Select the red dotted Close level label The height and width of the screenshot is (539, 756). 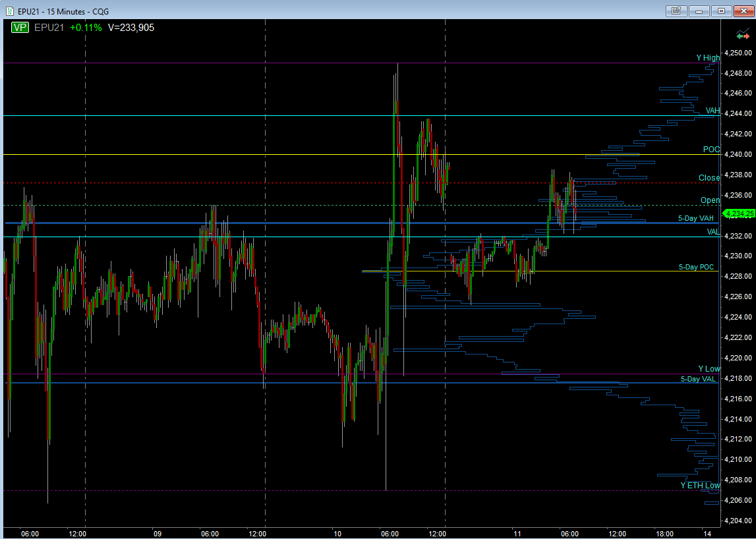(709, 178)
